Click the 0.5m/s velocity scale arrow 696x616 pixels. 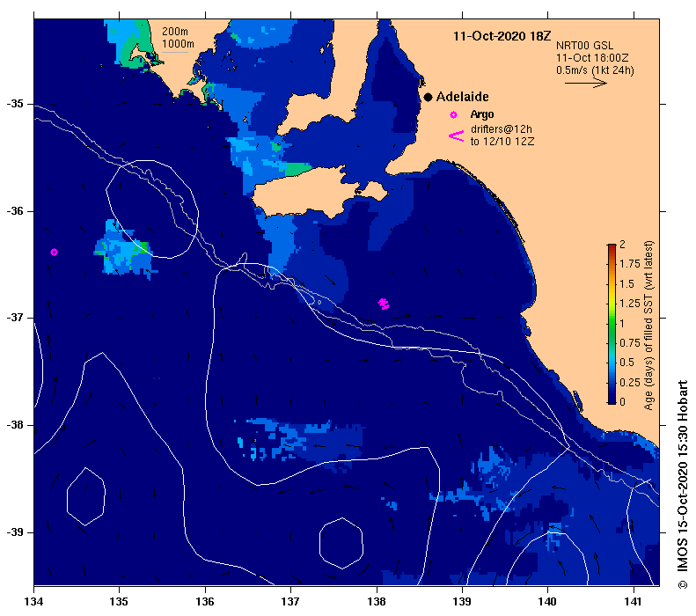[586, 83]
